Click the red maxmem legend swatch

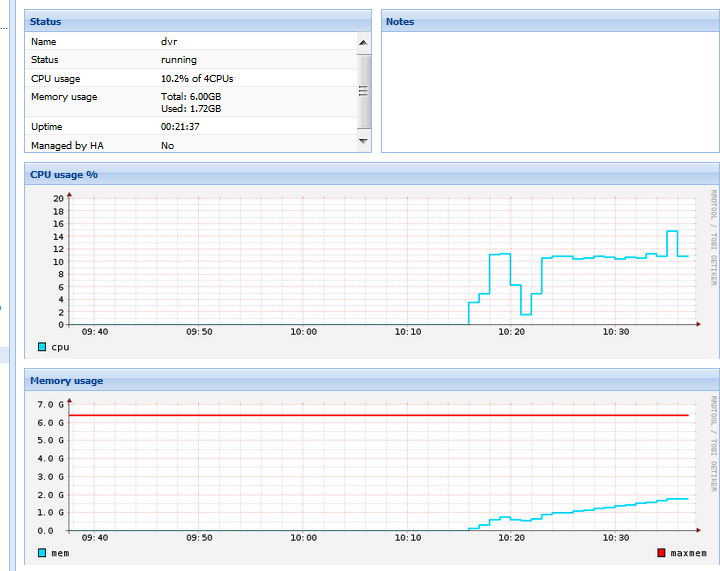661,553
